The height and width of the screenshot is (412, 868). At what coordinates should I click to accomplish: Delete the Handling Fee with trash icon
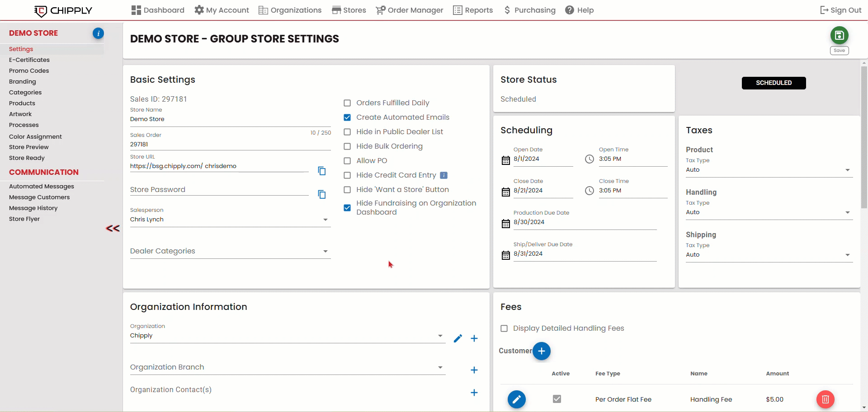tap(825, 399)
